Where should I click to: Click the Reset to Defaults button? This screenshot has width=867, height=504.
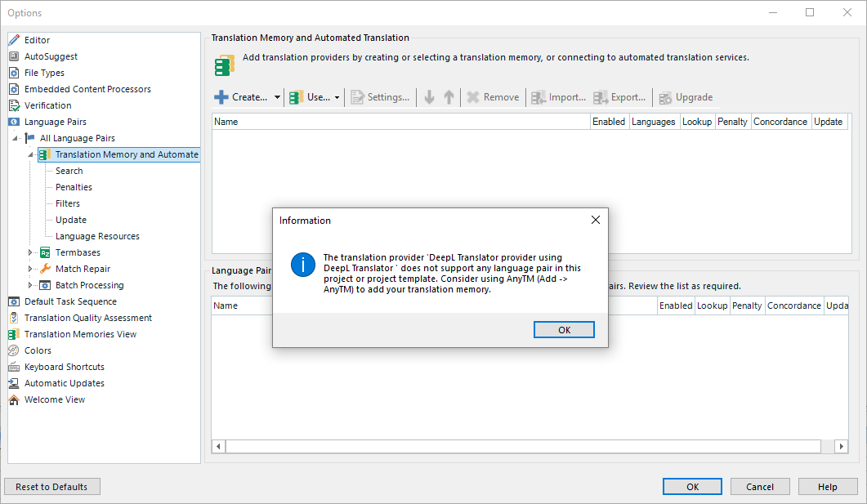(51, 487)
